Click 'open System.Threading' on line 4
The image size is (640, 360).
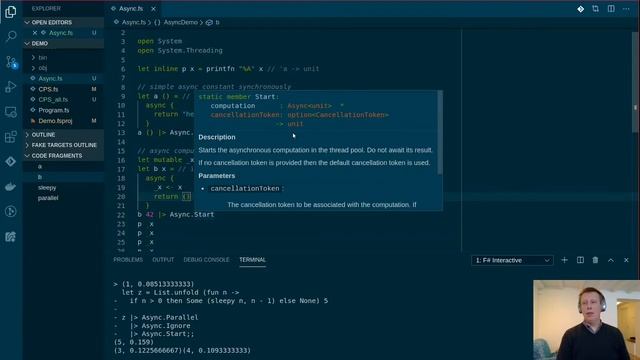click(x=180, y=51)
